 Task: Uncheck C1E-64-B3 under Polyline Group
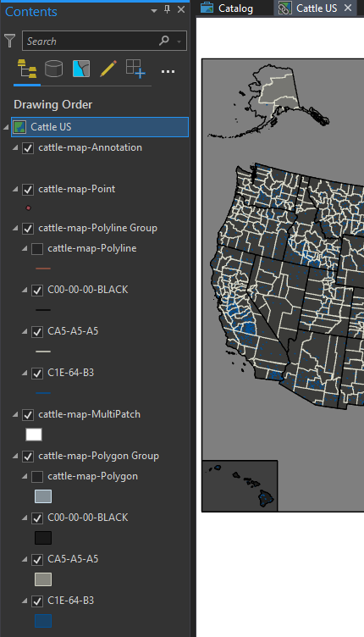pyautogui.click(x=37, y=374)
